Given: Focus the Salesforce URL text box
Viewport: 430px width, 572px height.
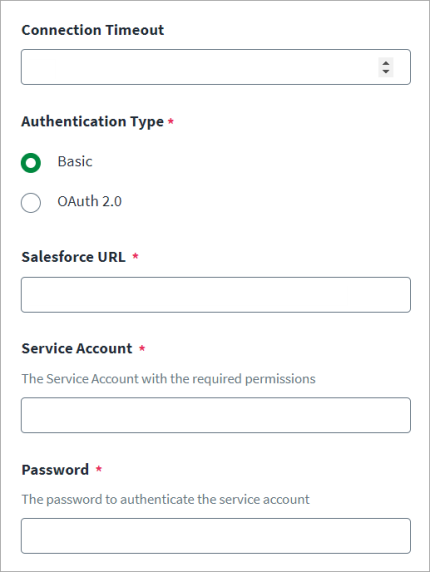Looking at the screenshot, I should 216,295.
